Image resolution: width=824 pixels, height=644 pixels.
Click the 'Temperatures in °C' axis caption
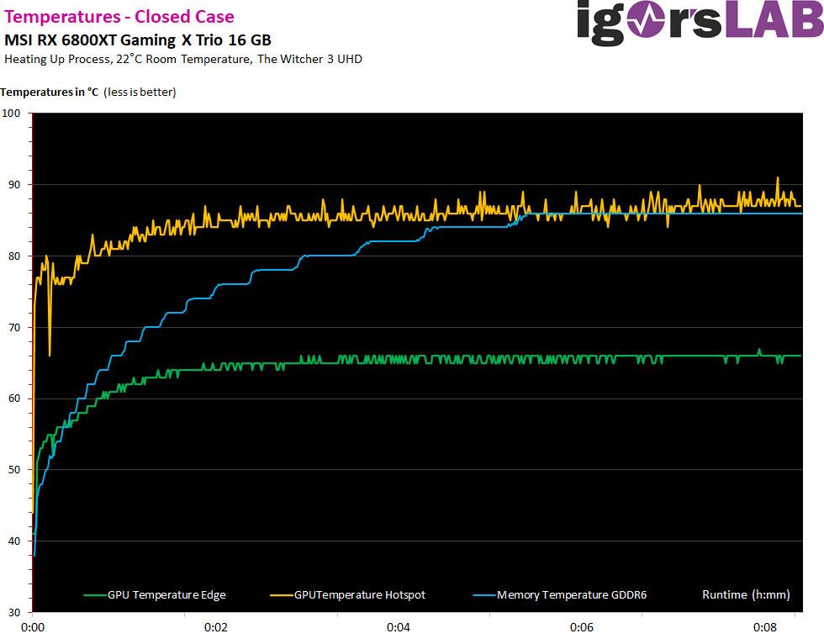pyautogui.click(x=88, y=92)
